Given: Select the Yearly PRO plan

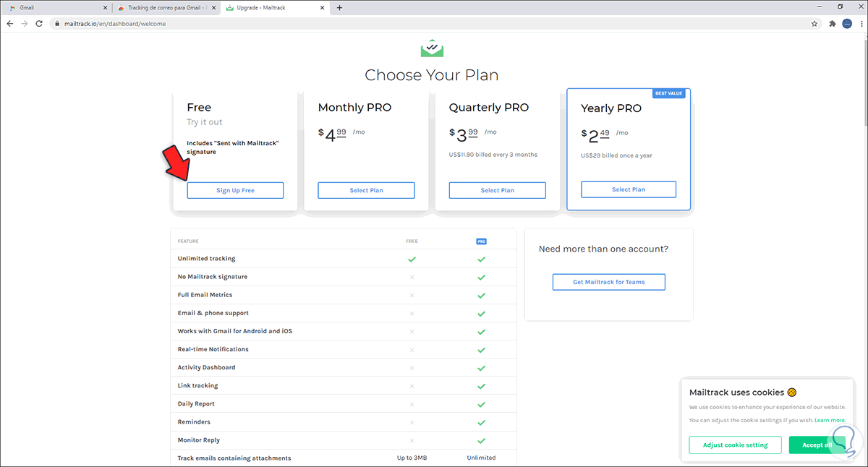Looking at the screenshot, I should tap(628, 189).
